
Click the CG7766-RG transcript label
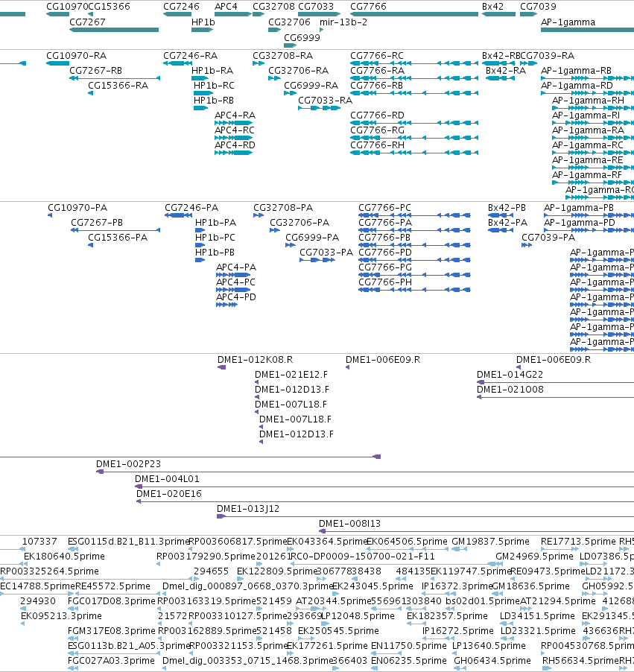pos(377,130)
